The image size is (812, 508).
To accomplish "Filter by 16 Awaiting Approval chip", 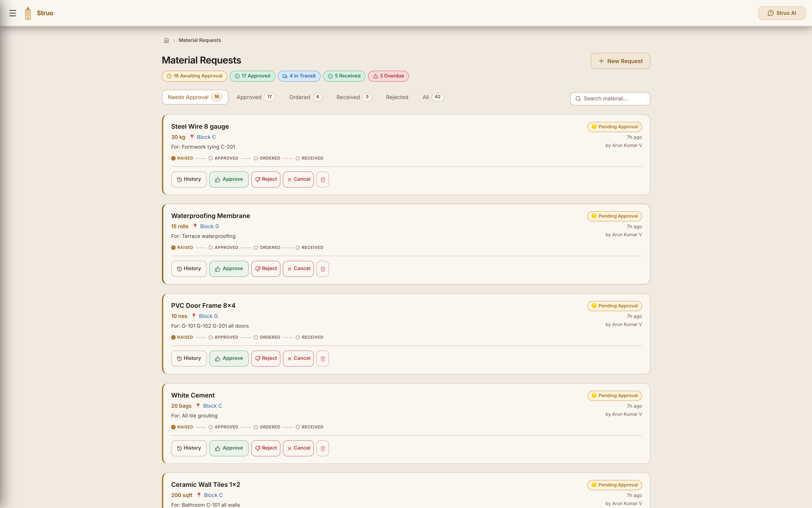I will coord(194,76).
